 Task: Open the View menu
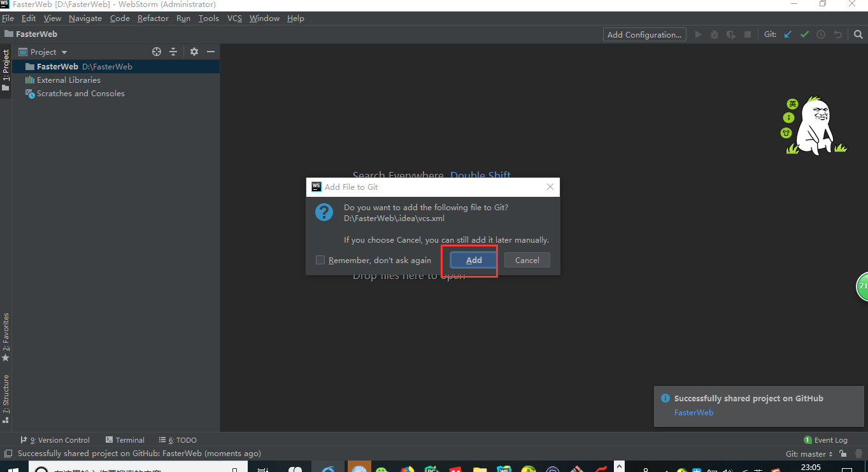pos(52,18)
